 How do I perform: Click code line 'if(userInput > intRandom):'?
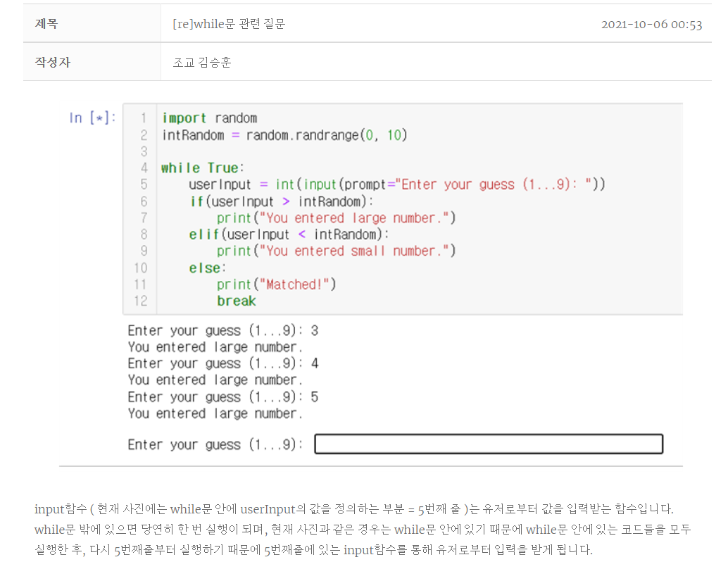(281, 201)
